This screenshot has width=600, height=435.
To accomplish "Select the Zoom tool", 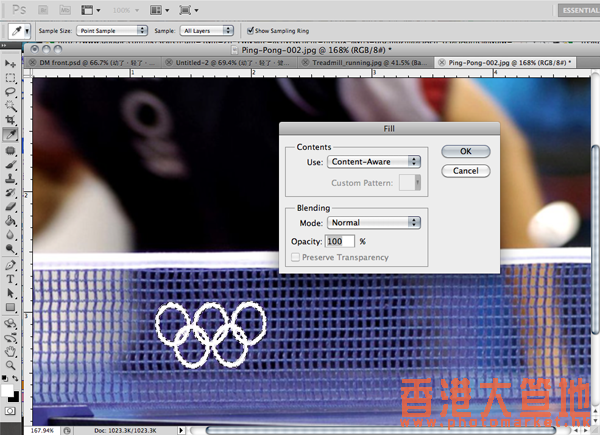I will click(10, 365).
